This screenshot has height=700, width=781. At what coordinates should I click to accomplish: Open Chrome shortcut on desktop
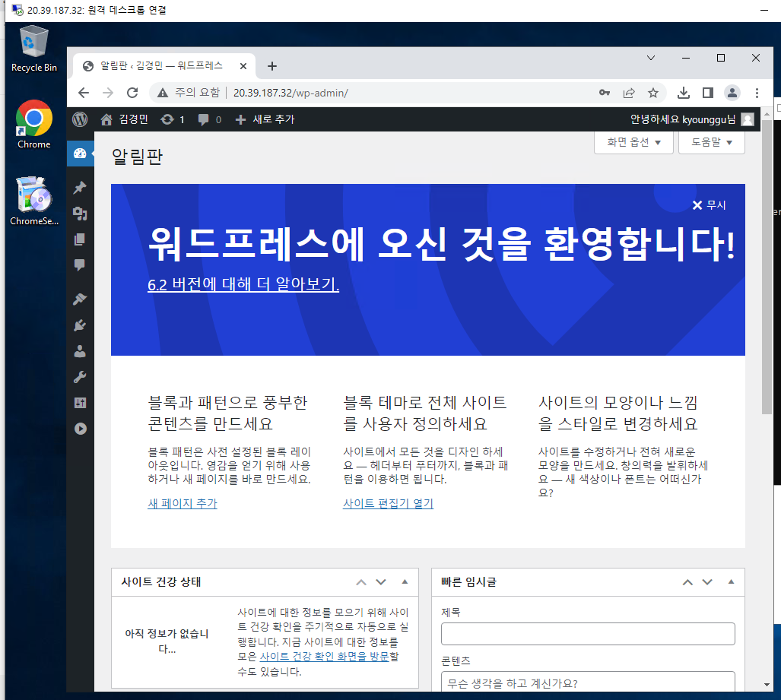click(x=34, y=125)
